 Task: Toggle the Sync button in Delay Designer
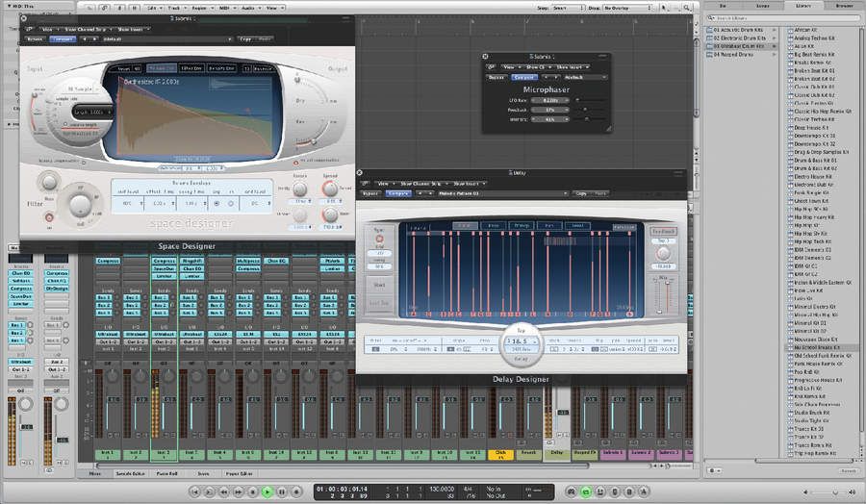coord(379,239)
